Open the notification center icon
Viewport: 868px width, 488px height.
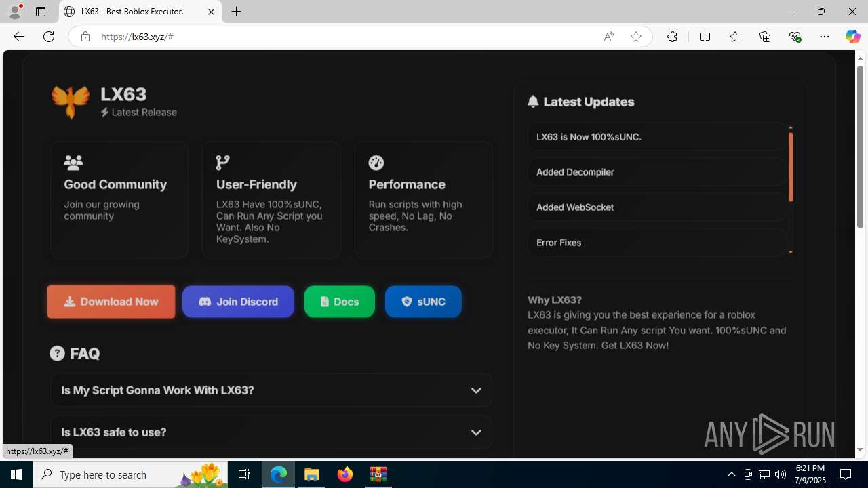[846, 474]
